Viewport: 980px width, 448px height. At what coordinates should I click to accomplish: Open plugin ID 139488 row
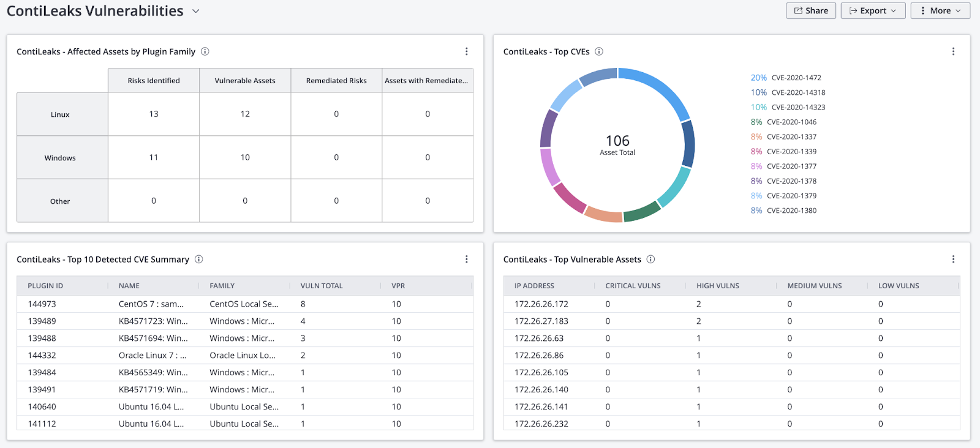[x=245, y=338]
